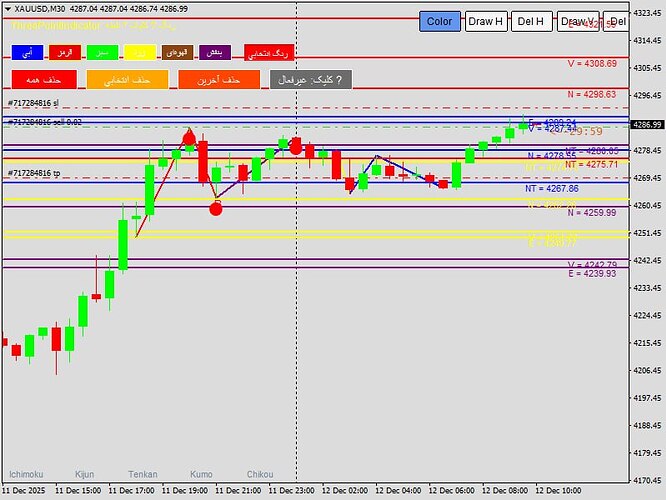Toggle the gray کلیک: غیرفعال click mode
This screenshot has width=666, height=500.
(310, 79)
